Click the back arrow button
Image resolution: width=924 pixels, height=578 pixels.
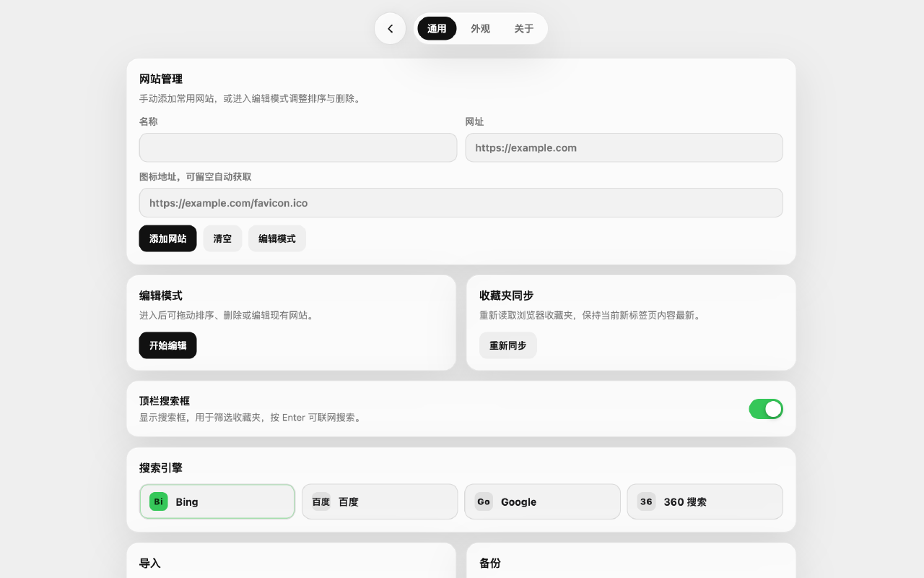coord(390,29)
